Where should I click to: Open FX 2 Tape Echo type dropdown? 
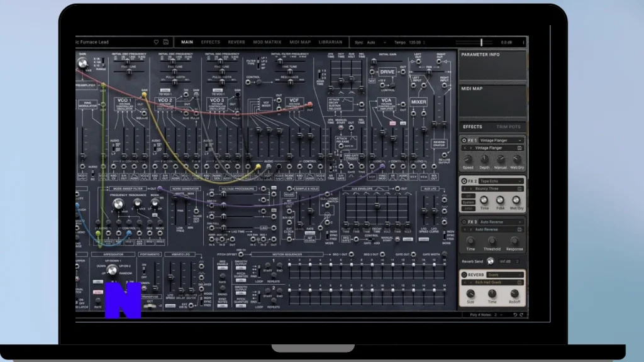coord(501,181)
